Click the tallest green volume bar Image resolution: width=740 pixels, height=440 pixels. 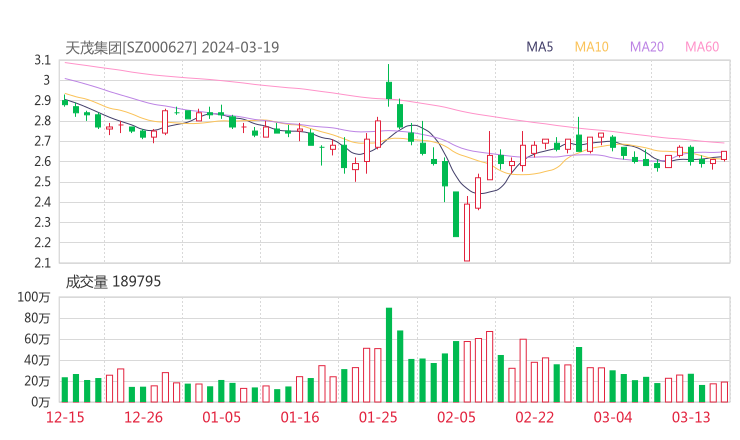(389, 354)
